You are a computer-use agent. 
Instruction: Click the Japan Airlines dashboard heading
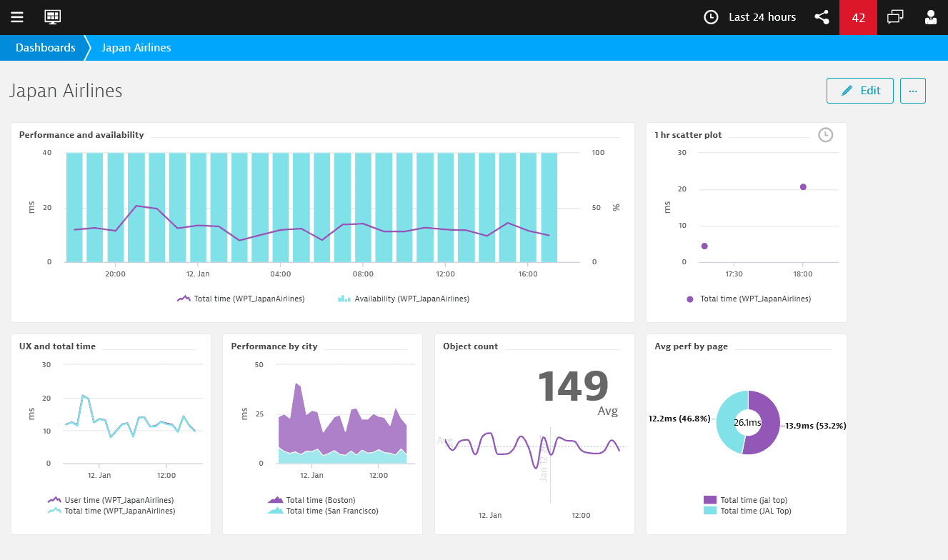[66, 91]
